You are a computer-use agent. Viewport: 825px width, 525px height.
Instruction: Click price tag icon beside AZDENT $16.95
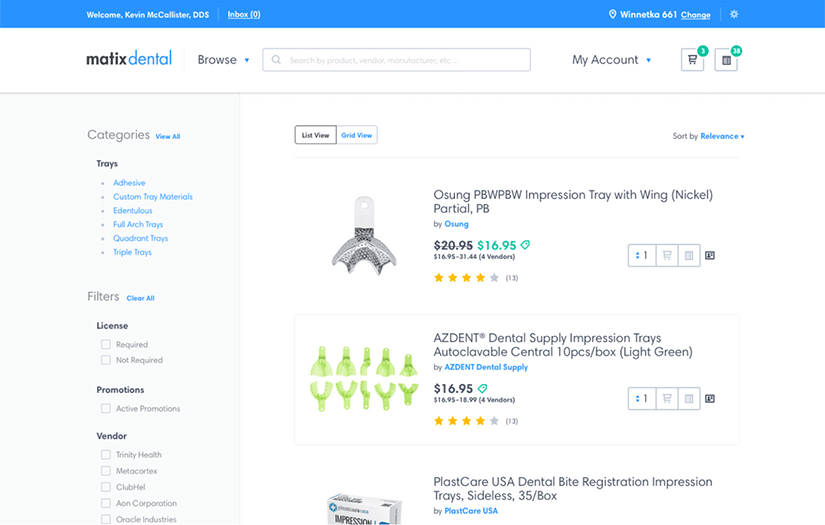(483, 388)
